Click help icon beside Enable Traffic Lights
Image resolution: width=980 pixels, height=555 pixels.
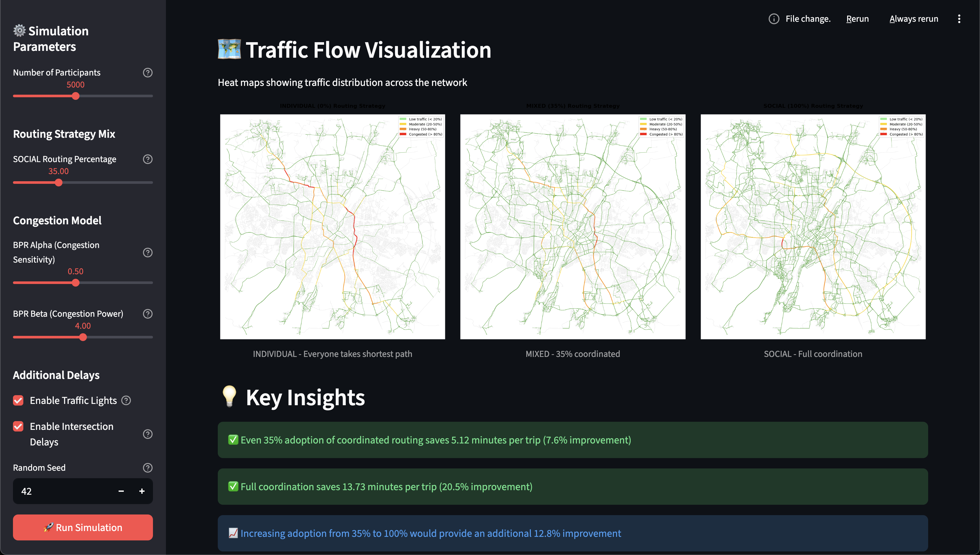pos(126,400)
